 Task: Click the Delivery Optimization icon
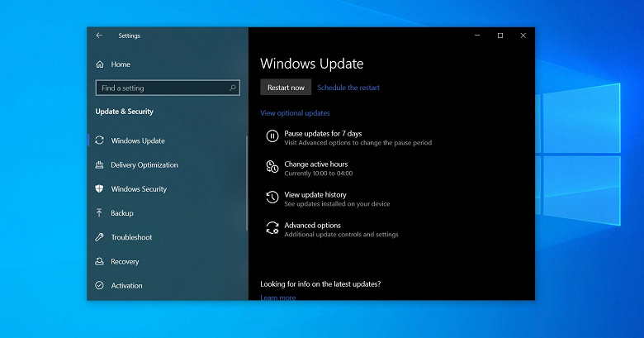(x=99, y=165)
